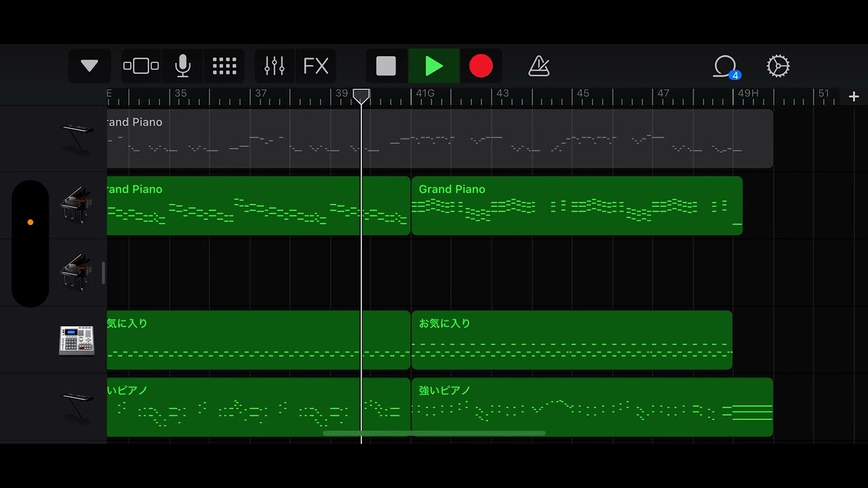Select the left green Grand Piano region
This screenshot has height=488, width=868.
click(258, 205)
